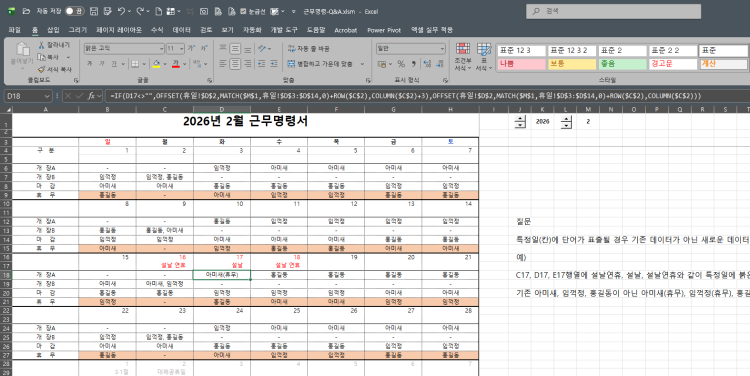Image resolution: width=750 pixels, height=376 pixels.
Task: Apply yellow fill color bucket
Action: 156,64
